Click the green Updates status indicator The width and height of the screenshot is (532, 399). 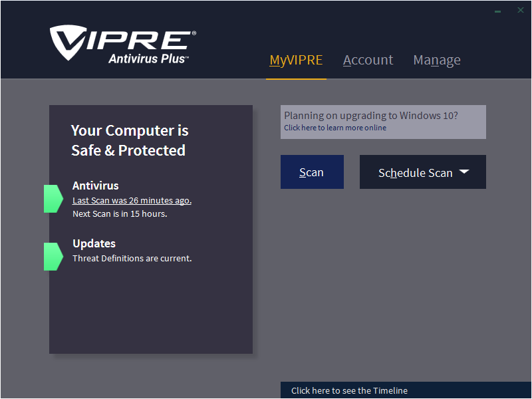pos(53,257)
